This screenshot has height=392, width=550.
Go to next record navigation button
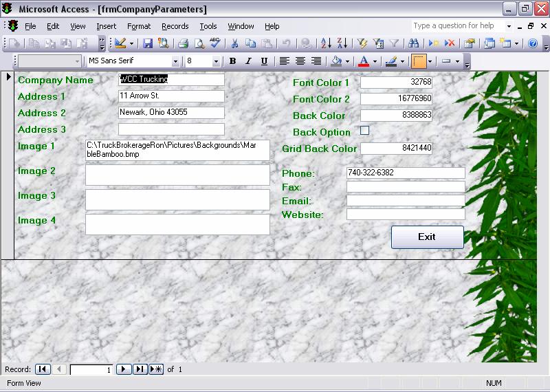123,369
